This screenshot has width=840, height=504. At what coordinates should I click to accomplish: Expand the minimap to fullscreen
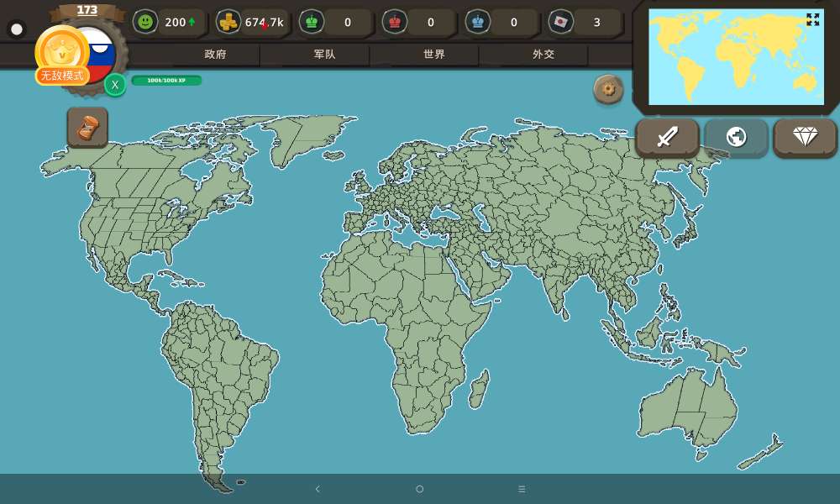(812, 19)
